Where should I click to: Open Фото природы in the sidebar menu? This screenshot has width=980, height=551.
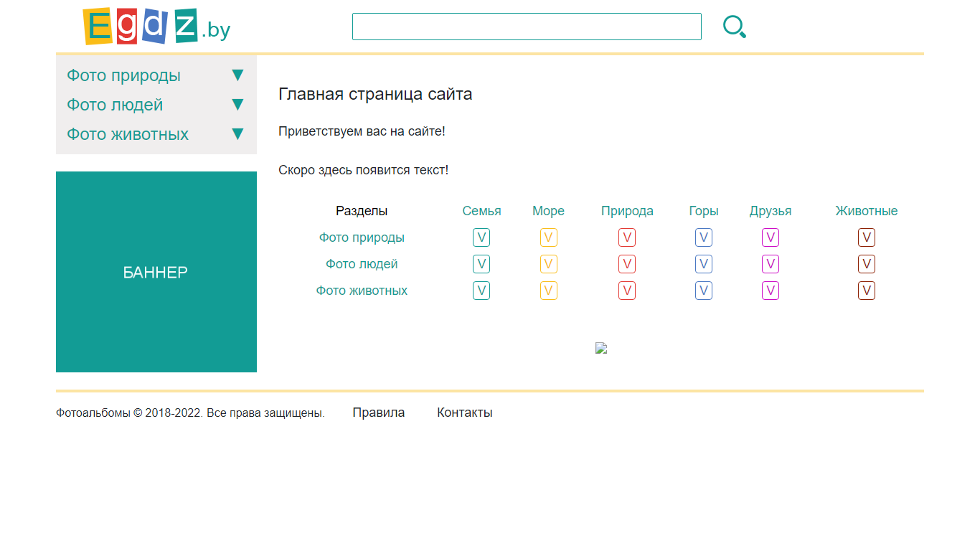click(x=123, y=75)
